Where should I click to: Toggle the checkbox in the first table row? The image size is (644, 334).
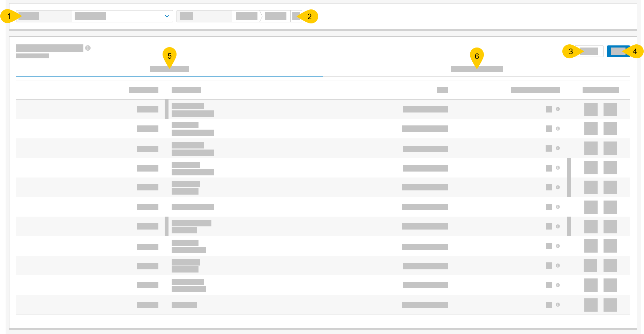click(x=548, y=109)
